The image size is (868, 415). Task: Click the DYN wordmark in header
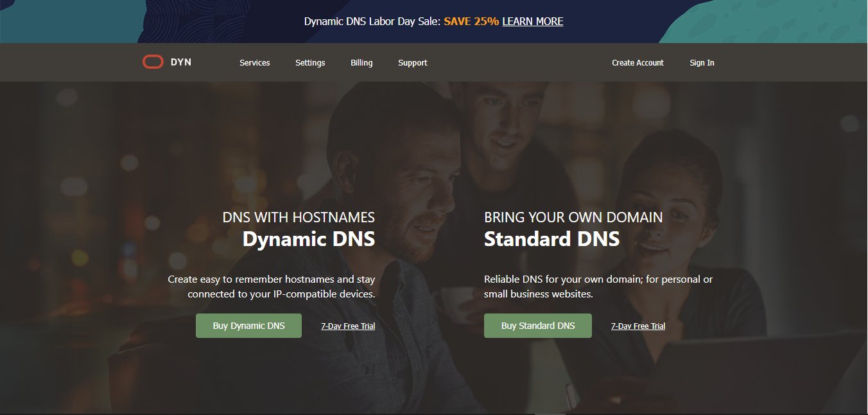pos(181,62)
